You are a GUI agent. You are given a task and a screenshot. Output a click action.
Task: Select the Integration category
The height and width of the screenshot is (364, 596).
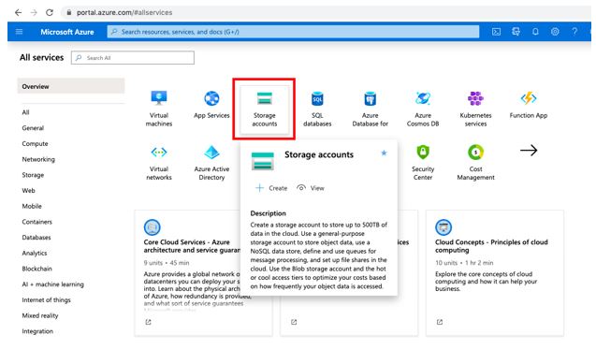[x=37, y=331]
